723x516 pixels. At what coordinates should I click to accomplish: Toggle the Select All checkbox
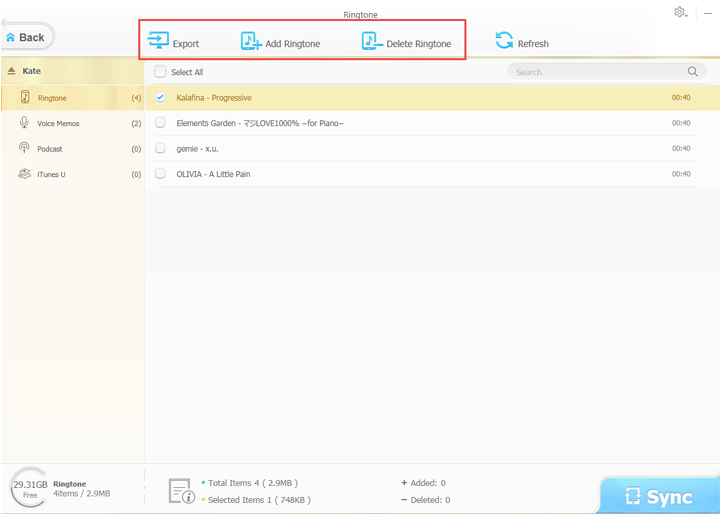pos(160,71)
